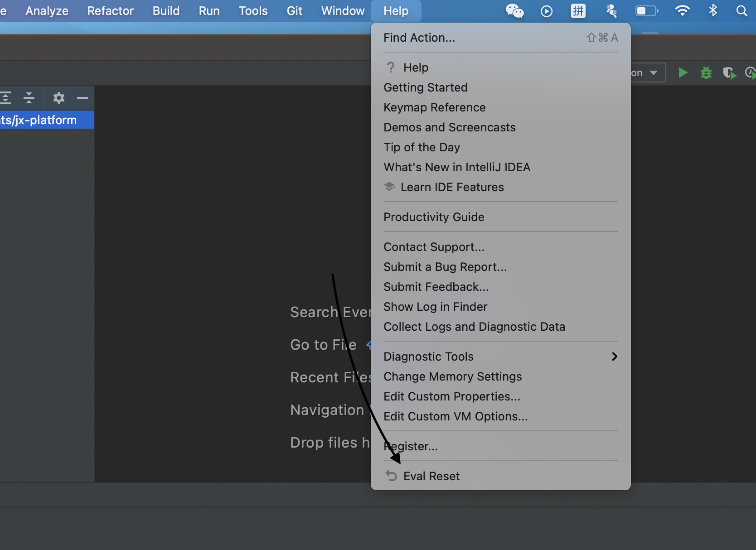Open the Bluetooth menu bar icon

tap(713, 10)
